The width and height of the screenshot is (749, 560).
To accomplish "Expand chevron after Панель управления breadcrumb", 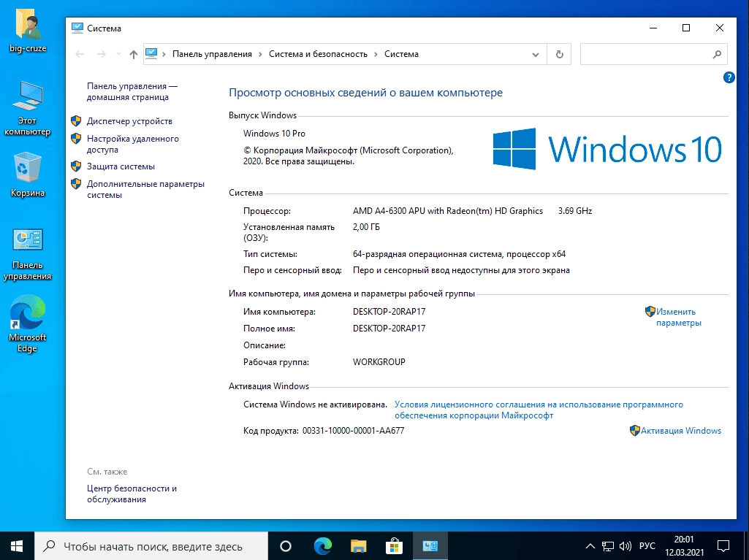I will [x=260, y=55].
